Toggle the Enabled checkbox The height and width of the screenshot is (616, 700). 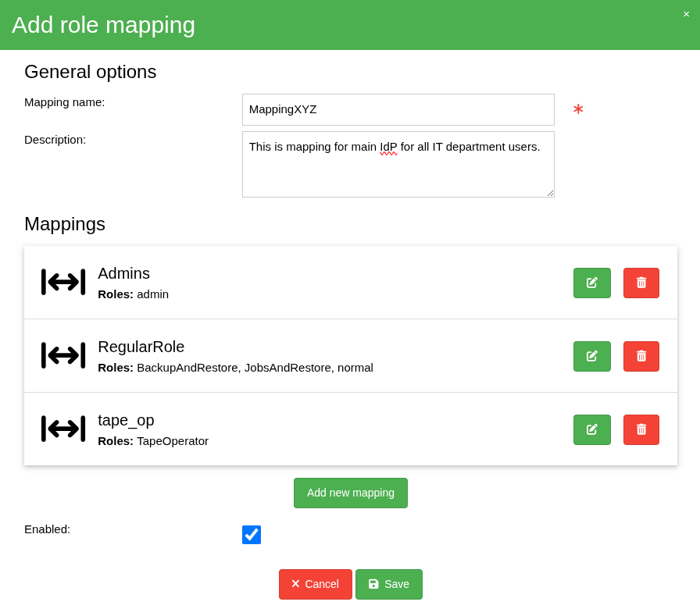tap(252, 535)
